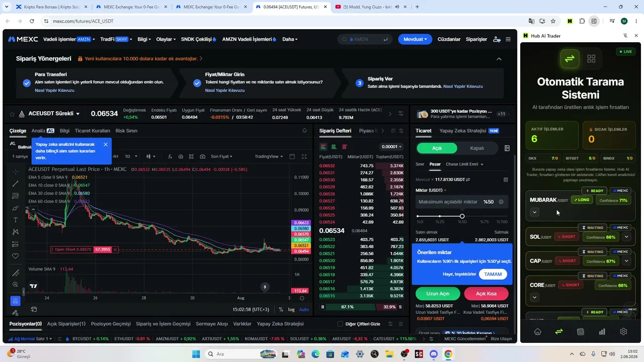Open chart settings gear at bottom right
Screen dimensions: 644x362
[x=301, y=297]
